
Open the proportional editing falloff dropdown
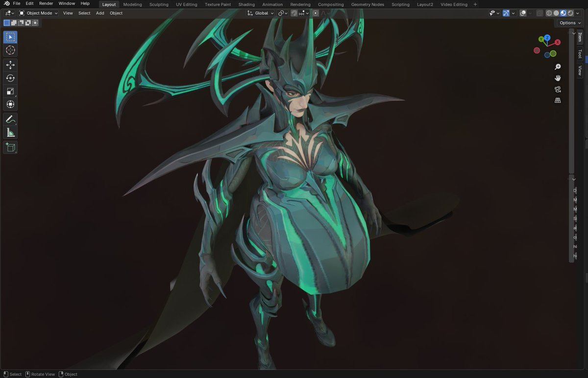click(325, 13)
